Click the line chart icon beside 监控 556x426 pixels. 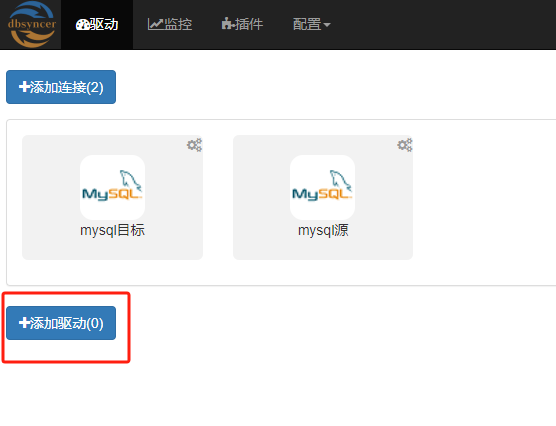(155, 24)
